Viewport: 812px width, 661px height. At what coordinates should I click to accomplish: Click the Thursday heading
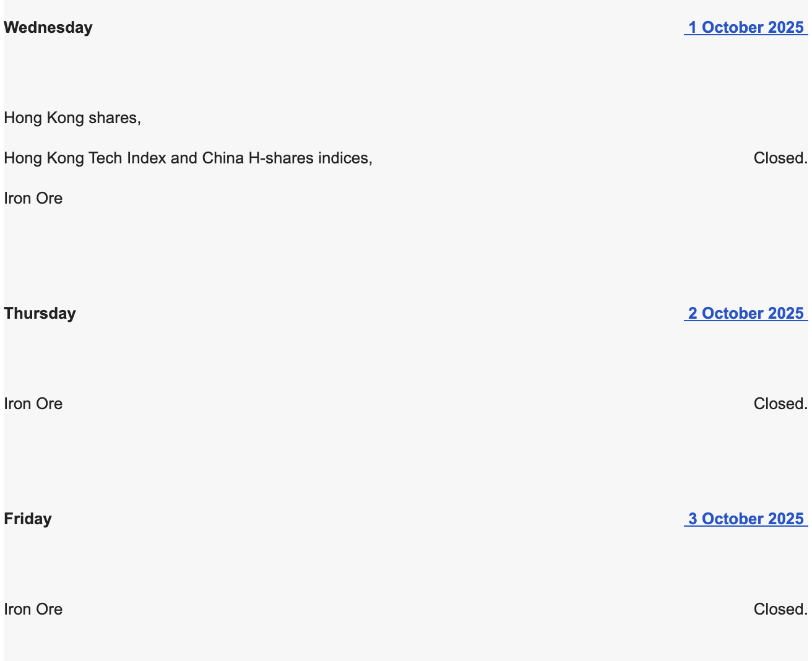pos(40,314)
